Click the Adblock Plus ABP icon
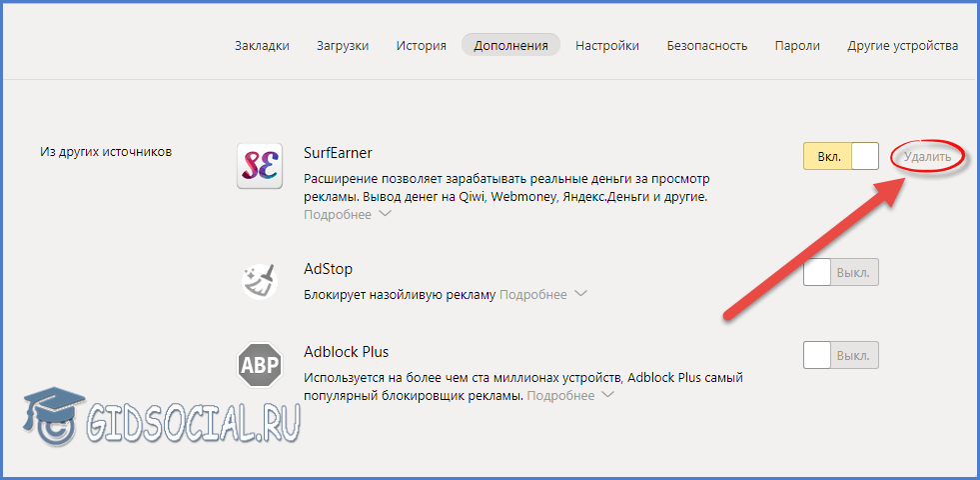Screen dimensions: 980x480 260,364
